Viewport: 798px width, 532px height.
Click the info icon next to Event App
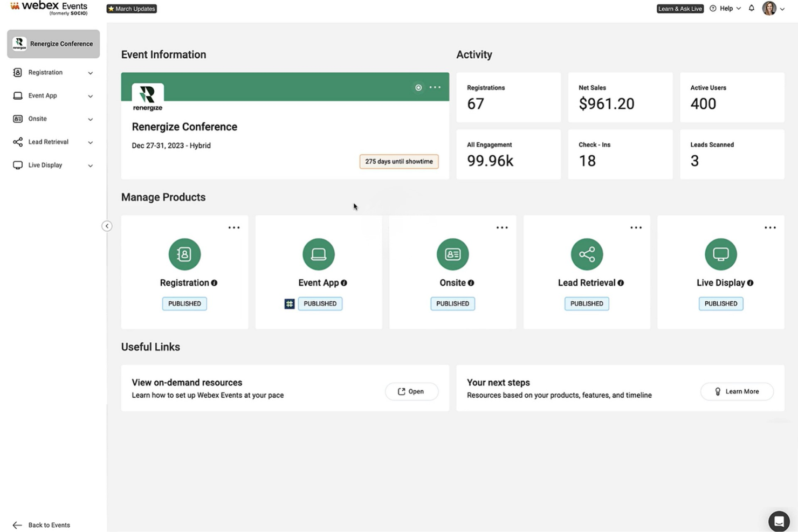(x=344, y=283)
